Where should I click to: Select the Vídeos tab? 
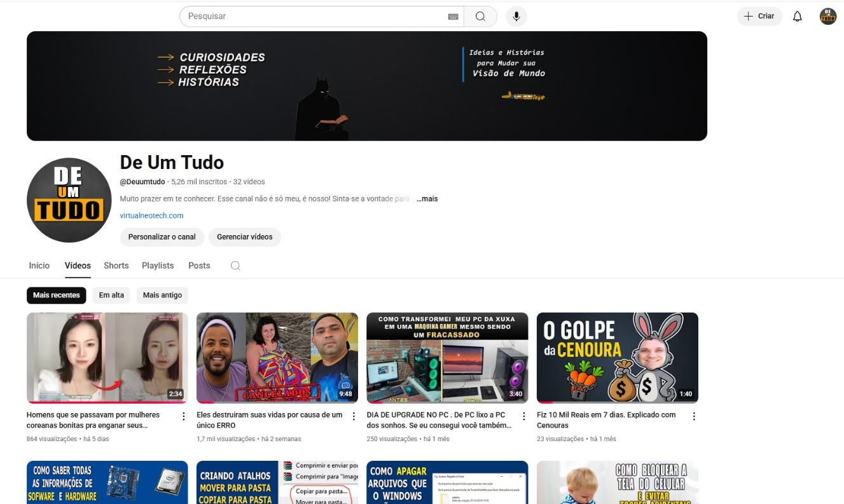[78, 266]
